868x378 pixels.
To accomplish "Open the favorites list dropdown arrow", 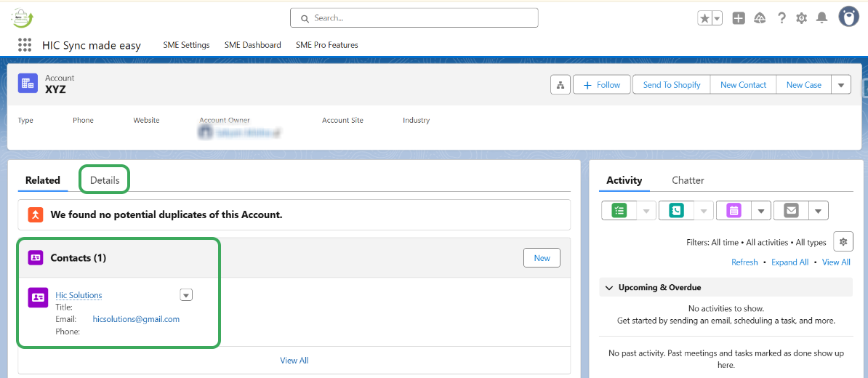I will (717, 18).
